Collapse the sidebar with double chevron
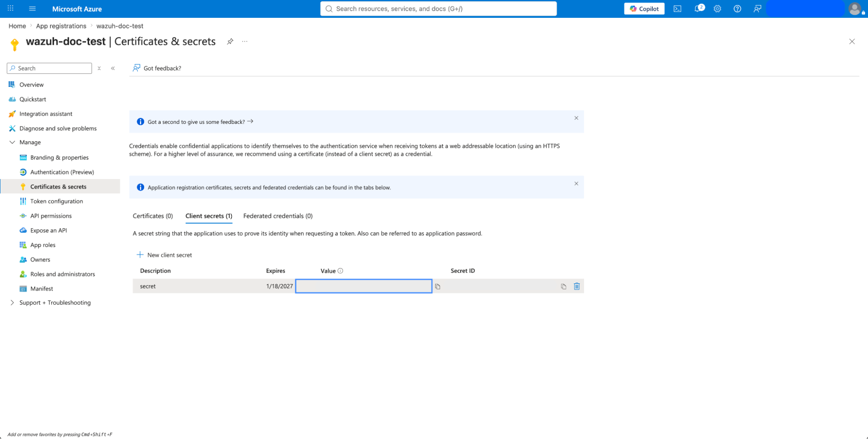The height and width of the screenshot is (439, 868). click(x=113, y=68)
